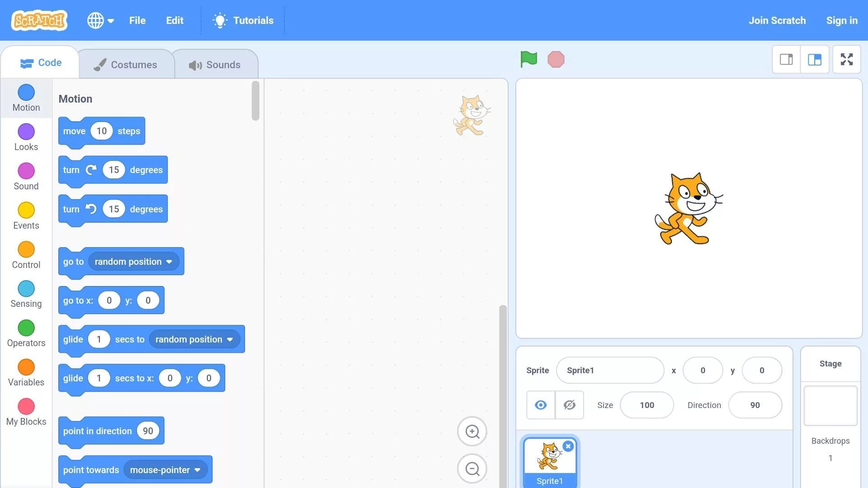Image resolution: width=868 pixels, height=488 pixels.
Task: Expand the go to random position dropdown
Action: tap(169, 261)
